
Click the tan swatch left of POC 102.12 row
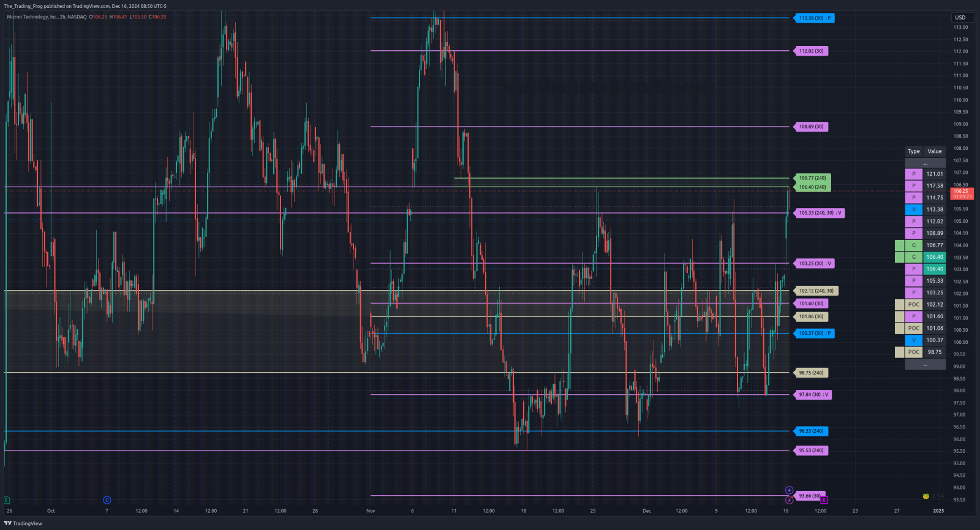click(900, 304)
